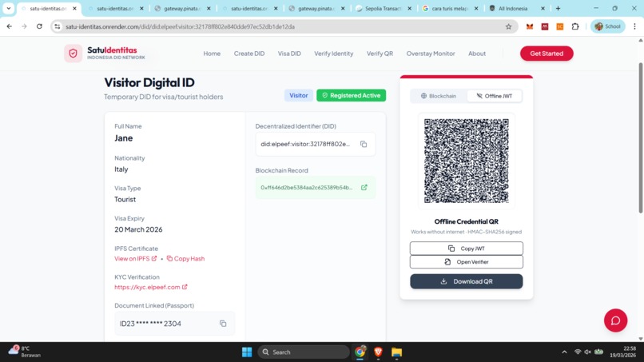Show hidden system tray icons
The height and width of the screenshot is (362, 644).
point(564,352)
